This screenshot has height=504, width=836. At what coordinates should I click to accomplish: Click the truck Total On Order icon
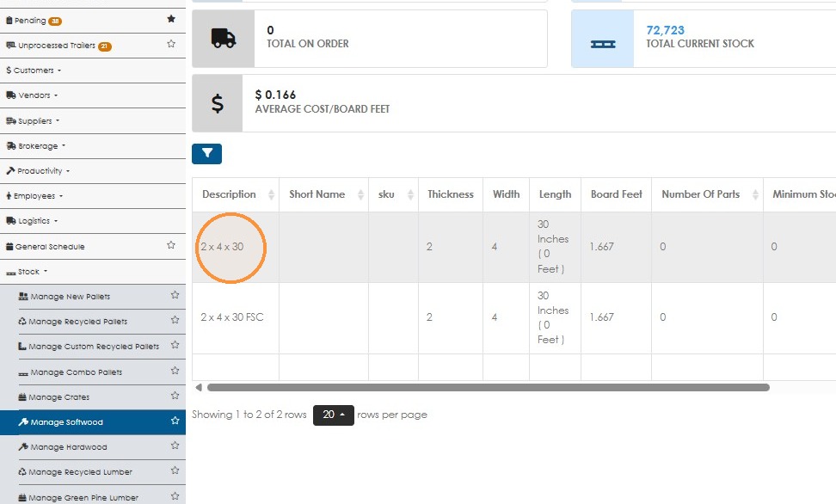224,39
